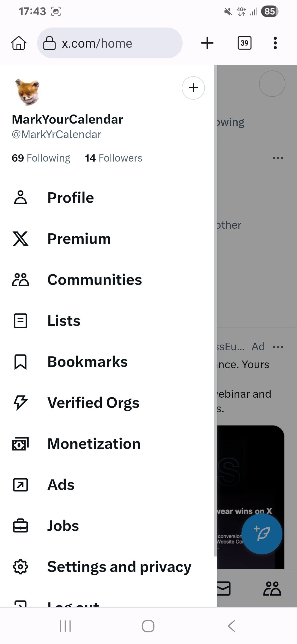
Task: Open a new browser tab
Action: 207,43
